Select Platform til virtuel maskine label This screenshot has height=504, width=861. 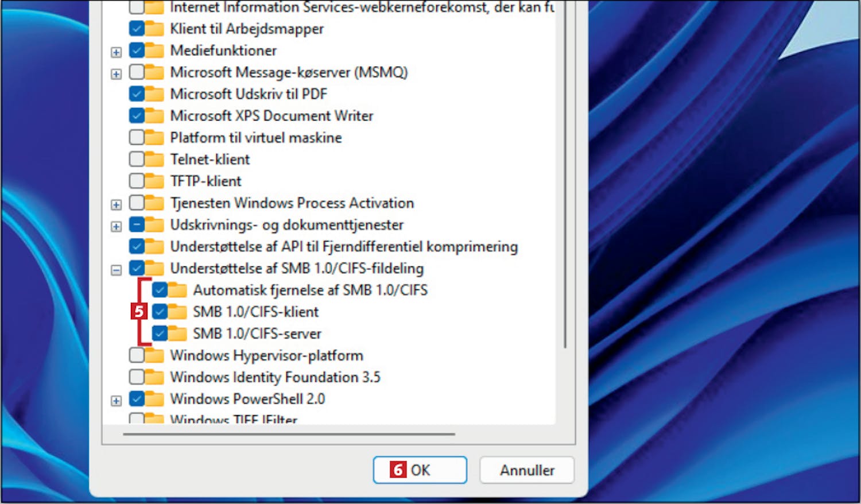click(256, 137)
